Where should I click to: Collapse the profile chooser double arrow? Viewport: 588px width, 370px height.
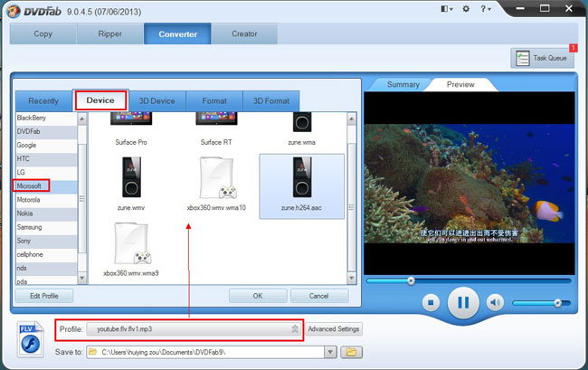click(295, 329)
